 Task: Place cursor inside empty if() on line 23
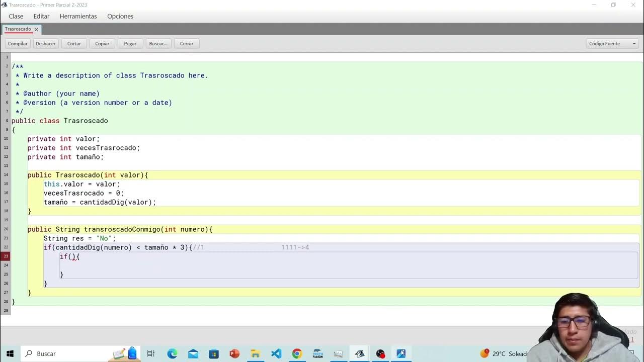73,256
